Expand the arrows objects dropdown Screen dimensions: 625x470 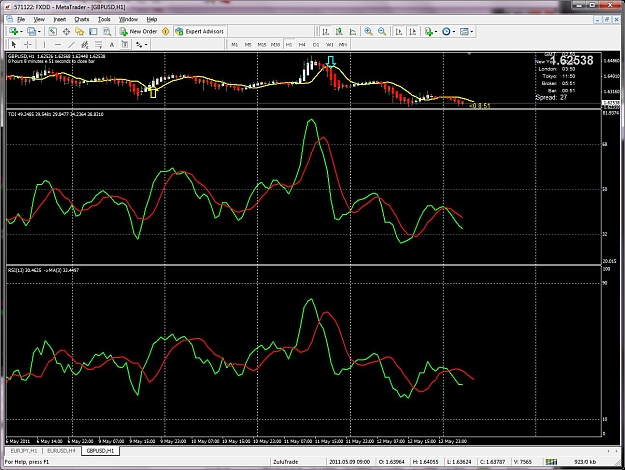146,45
